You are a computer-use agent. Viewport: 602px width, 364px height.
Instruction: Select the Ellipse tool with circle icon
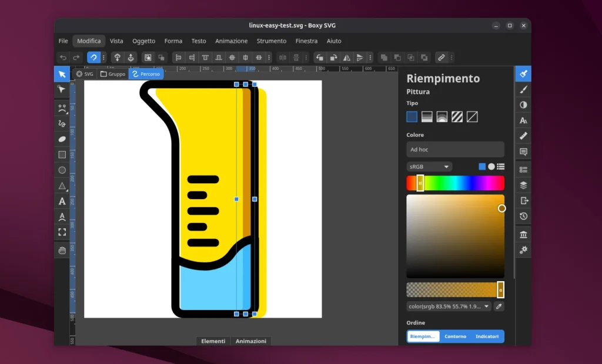coord(62,170)
